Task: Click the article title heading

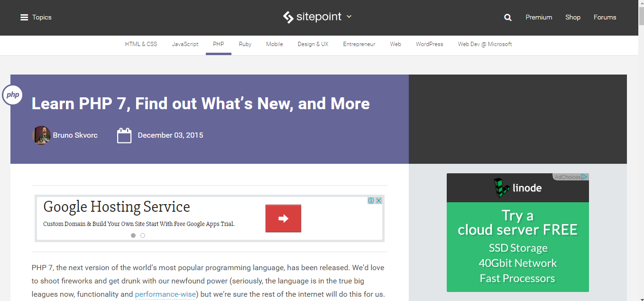Action: (x=201, y=103)
